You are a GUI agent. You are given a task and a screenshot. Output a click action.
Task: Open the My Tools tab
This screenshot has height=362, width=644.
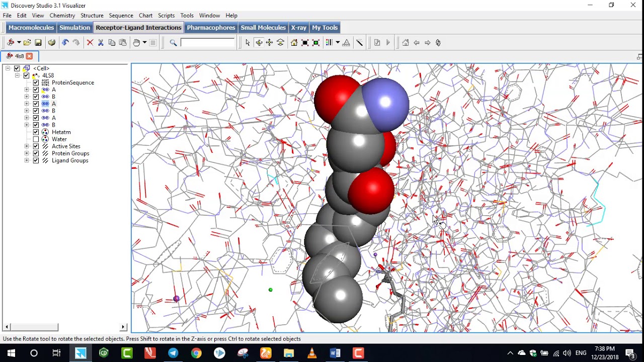click(x=325, y=28)
